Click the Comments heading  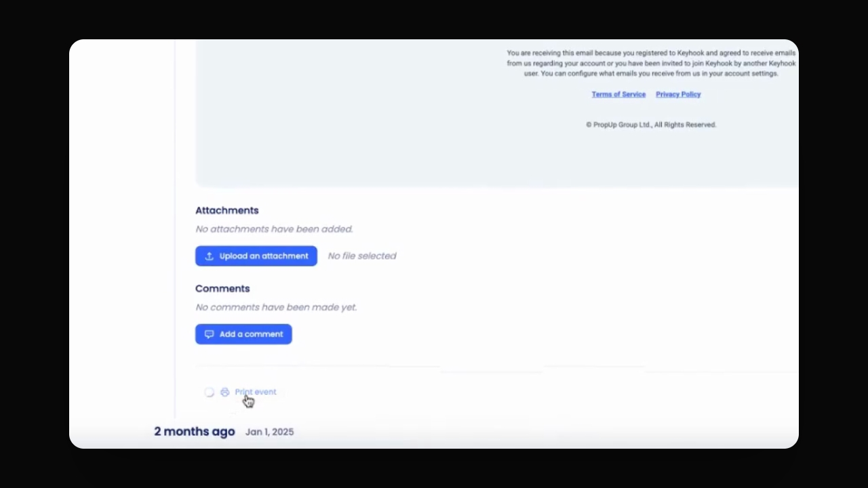click(222, 289)
